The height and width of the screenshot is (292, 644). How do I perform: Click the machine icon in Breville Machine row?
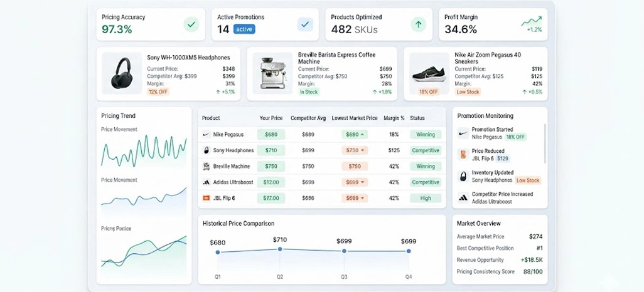point(206,166)
